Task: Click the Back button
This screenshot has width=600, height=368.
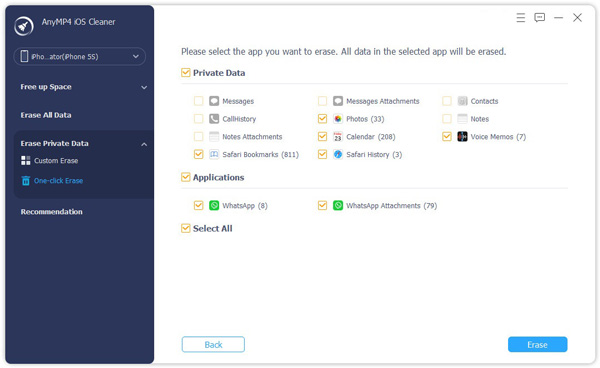Action: 213,344
